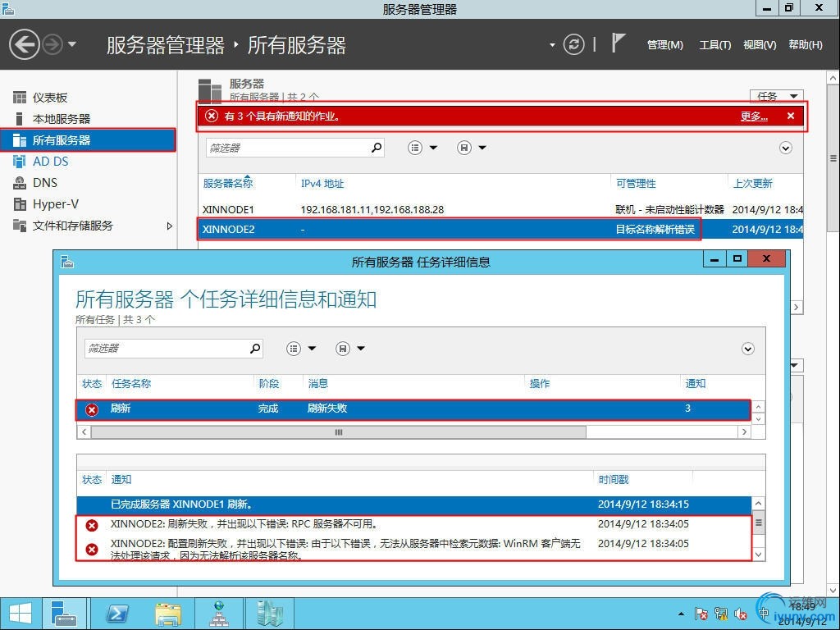Dismiss the red notification bar
The image size is (840, 630).
click(x=791, y=116)
